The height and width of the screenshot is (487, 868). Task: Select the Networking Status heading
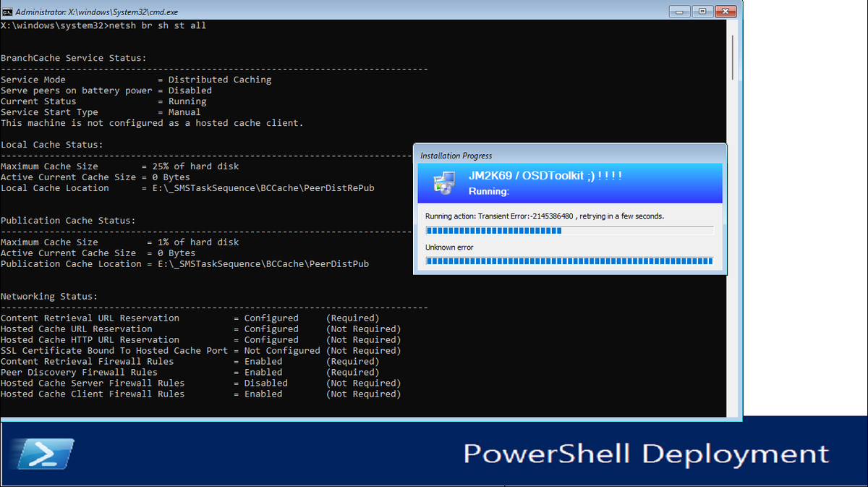tap(49, 297)
